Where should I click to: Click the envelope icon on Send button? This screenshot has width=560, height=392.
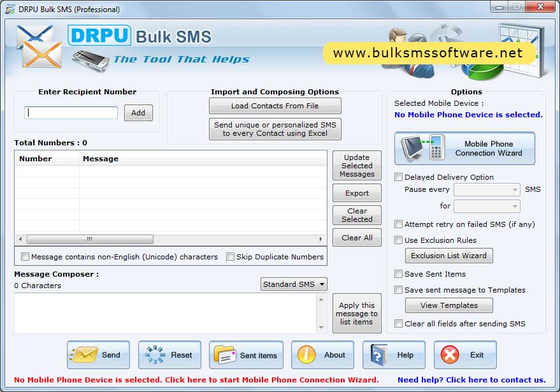[84, 355]
